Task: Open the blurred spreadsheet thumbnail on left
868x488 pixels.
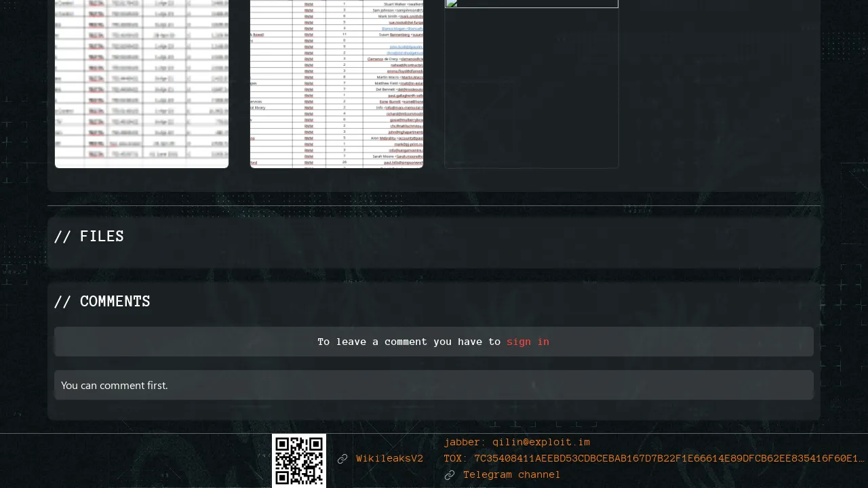Action: coord(142,81)
